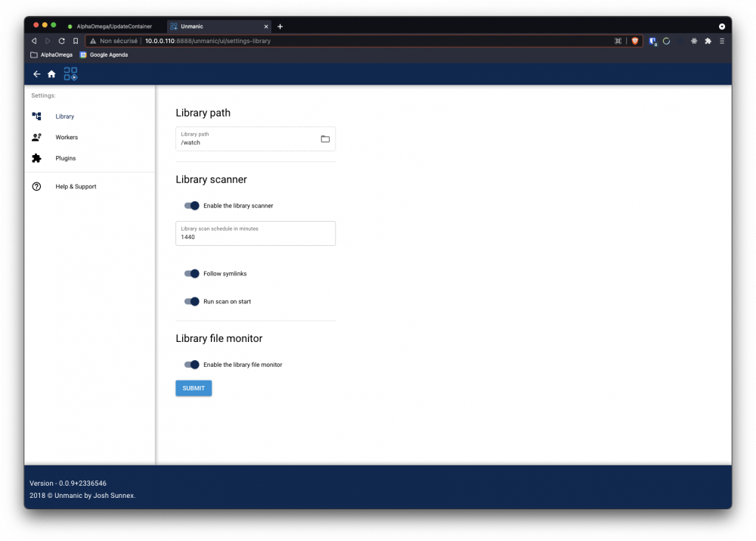The image size is (756, 541).
Task: Switch to AlphaOmega/UpdateContainer tab
Action: 114,26
